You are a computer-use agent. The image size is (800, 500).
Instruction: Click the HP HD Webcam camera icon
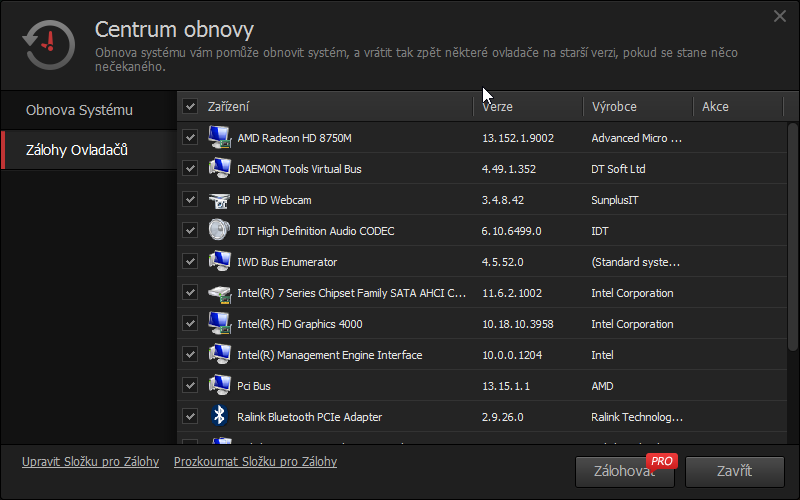[x=219, y=200]
